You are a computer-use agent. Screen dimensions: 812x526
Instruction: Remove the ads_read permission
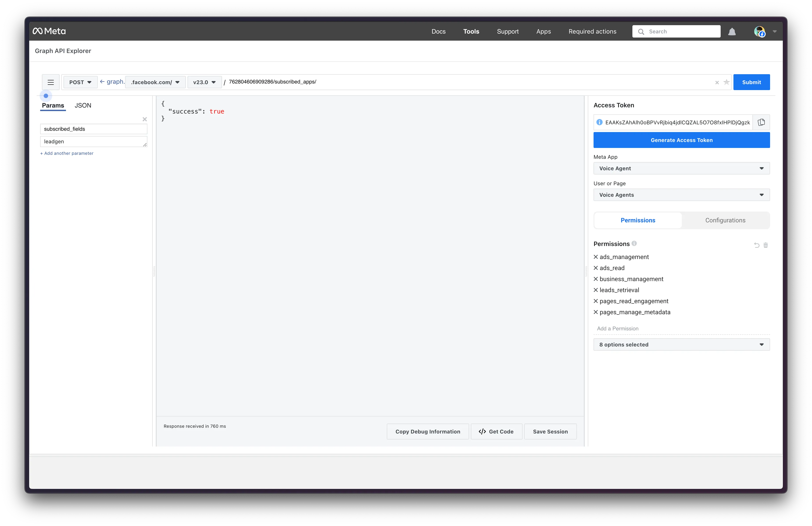596,268
